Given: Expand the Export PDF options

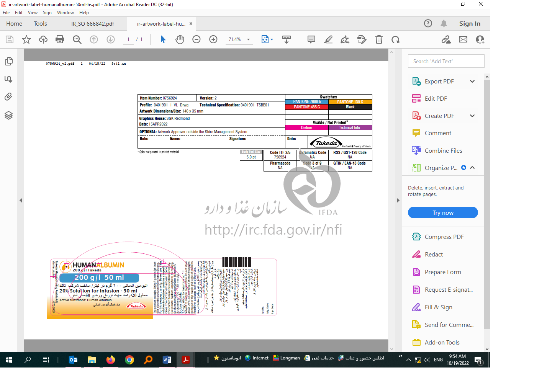Looking at the screenshot, I should coord(472,81).
